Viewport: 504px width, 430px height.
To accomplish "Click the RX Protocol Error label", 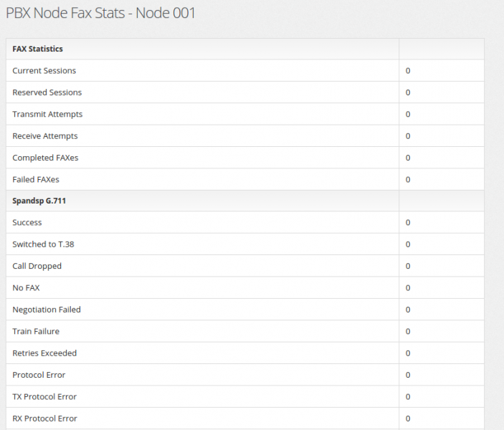I will click(x=44, y=419).
